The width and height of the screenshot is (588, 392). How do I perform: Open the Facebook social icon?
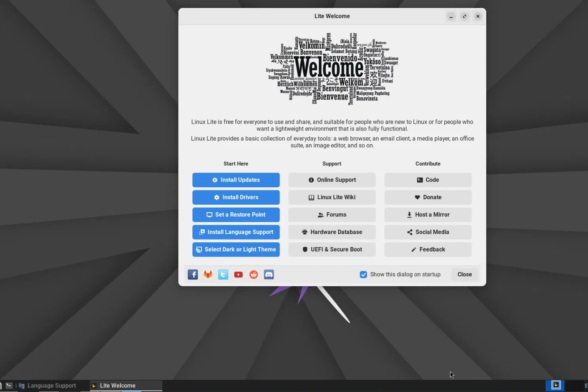click(193, 274)
